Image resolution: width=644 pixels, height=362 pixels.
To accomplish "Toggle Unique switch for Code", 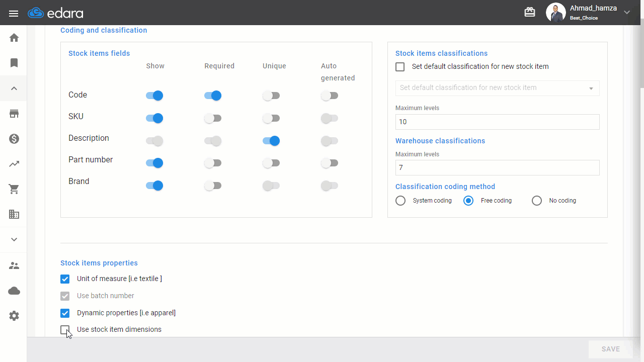I will 271,96.
